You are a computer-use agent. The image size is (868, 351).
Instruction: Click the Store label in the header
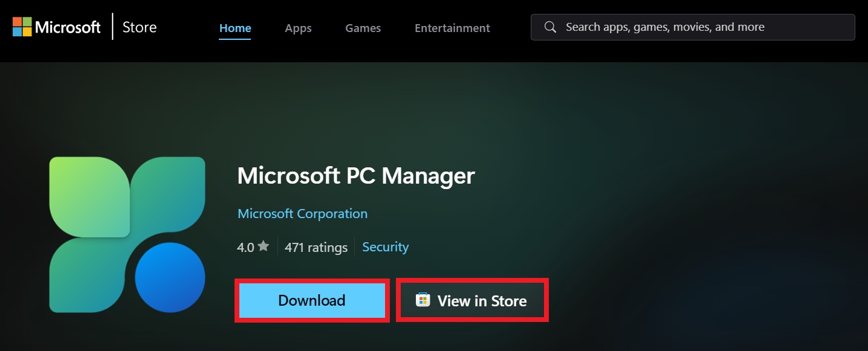point(139,27)
